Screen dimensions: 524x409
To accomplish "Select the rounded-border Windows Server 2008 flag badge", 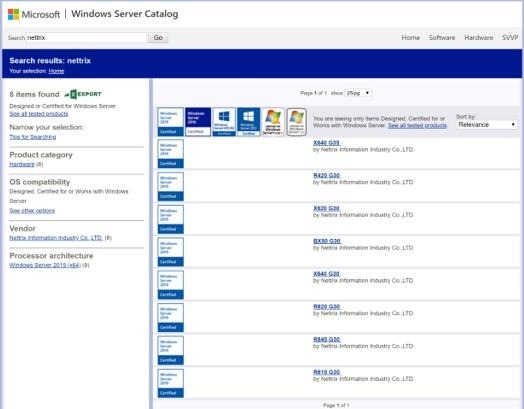I will tap(296, 122).
